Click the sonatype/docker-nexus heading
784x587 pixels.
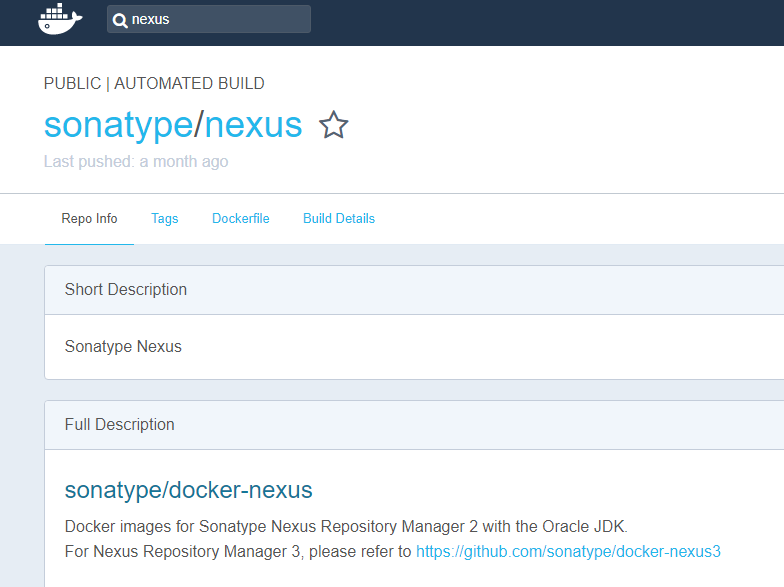coord(188,490)
